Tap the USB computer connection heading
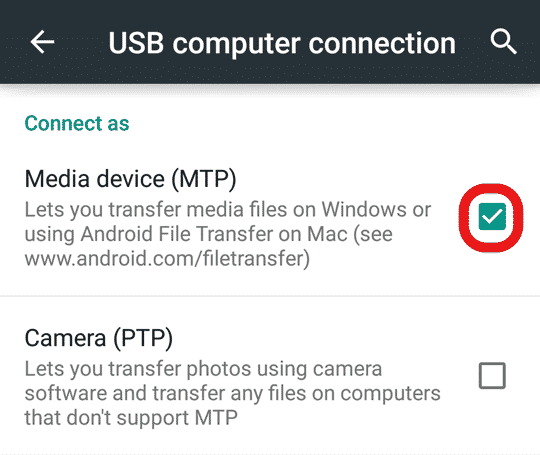 point(282,43)
